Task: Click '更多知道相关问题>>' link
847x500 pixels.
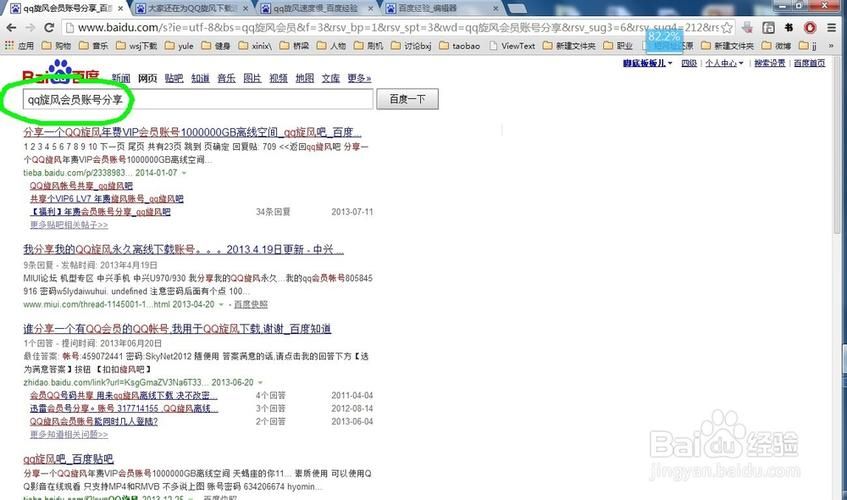Action: click(69, 435)
